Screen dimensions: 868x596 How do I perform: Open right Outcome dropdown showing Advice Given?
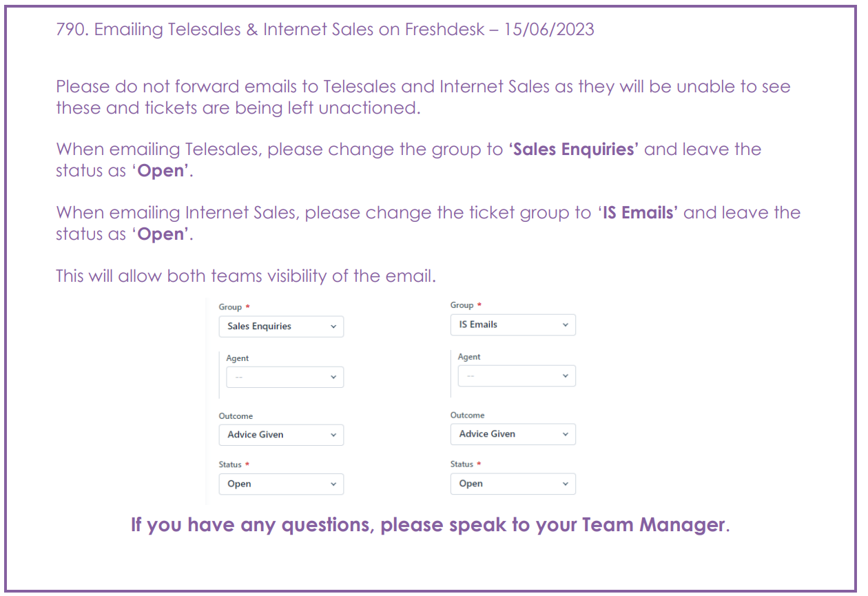(513, 434)
